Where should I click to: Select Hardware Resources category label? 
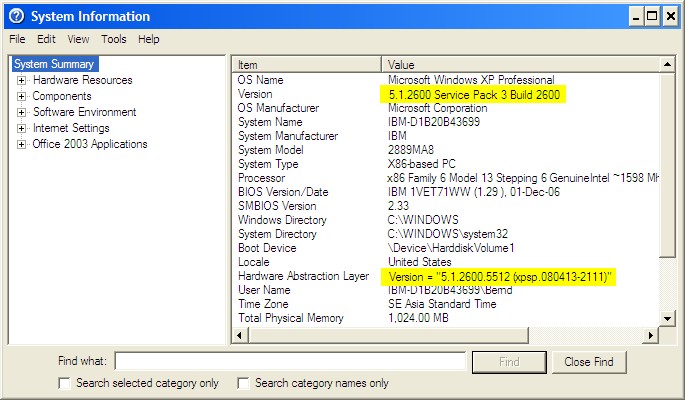pos(83,80)
